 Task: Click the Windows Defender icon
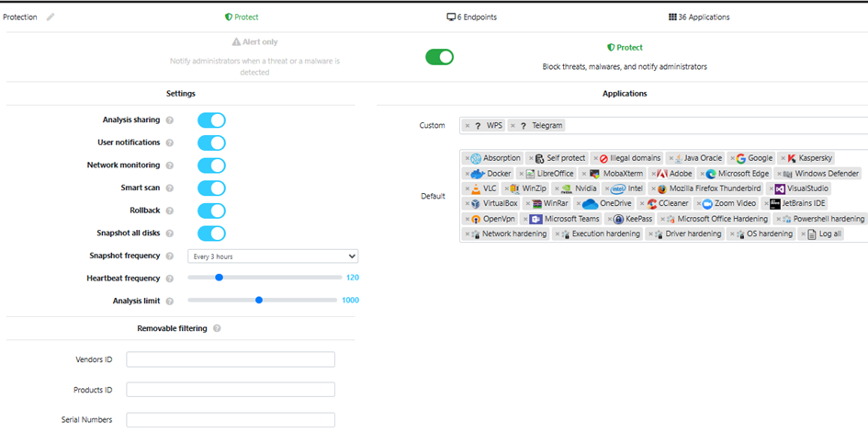click(x=788, y=174)
